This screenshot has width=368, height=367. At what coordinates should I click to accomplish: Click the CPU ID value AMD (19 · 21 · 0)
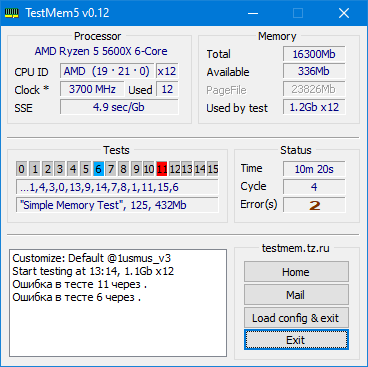pos(107,71)
